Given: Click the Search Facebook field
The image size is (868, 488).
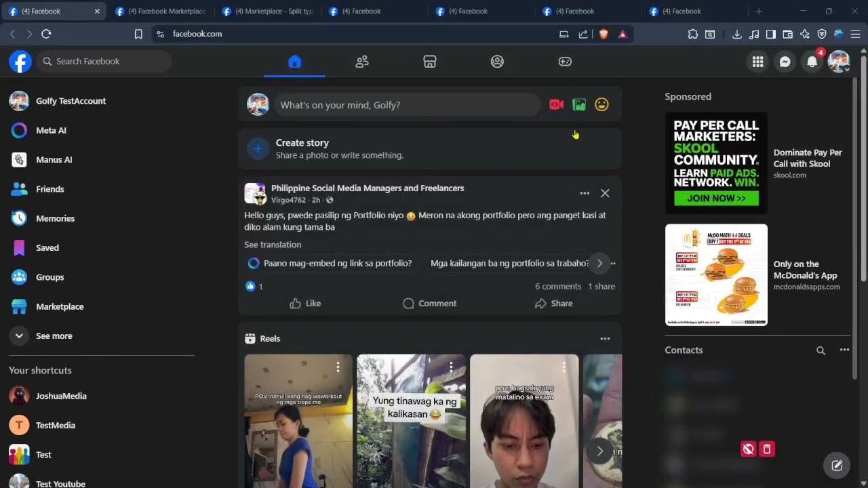Looking at the screenshot, I should point(104,61).
